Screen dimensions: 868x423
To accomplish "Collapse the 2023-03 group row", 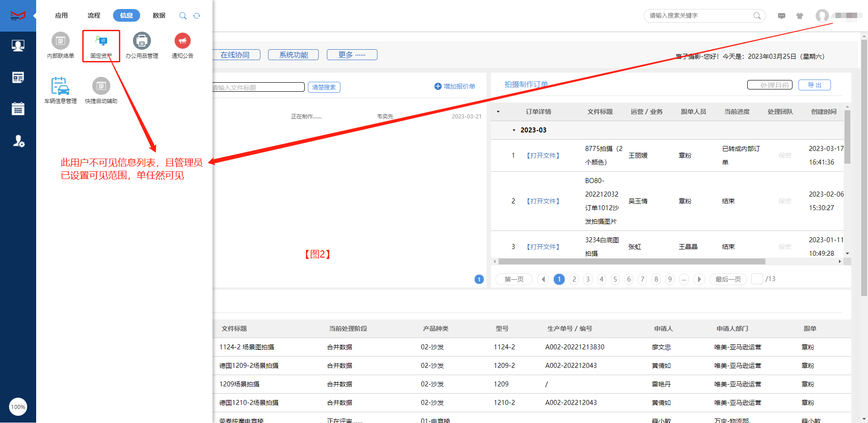I will point(514,130).
